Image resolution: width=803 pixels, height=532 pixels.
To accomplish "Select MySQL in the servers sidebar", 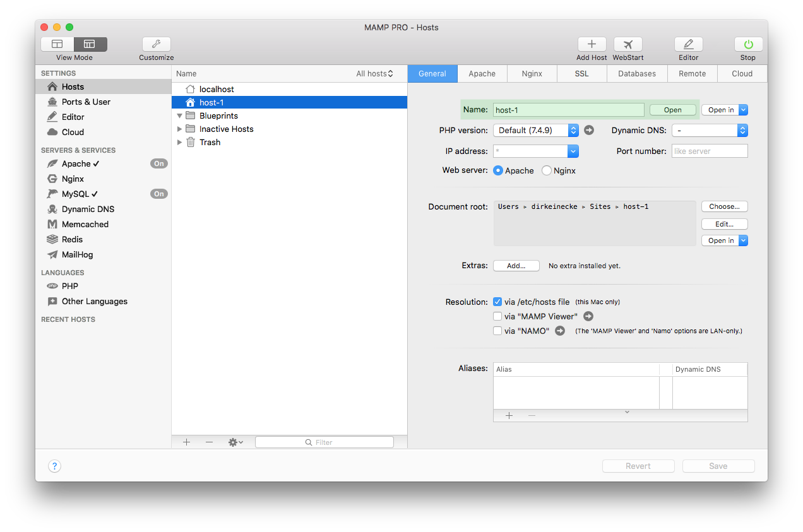I will pyautogui.click(x=76, y=194).
